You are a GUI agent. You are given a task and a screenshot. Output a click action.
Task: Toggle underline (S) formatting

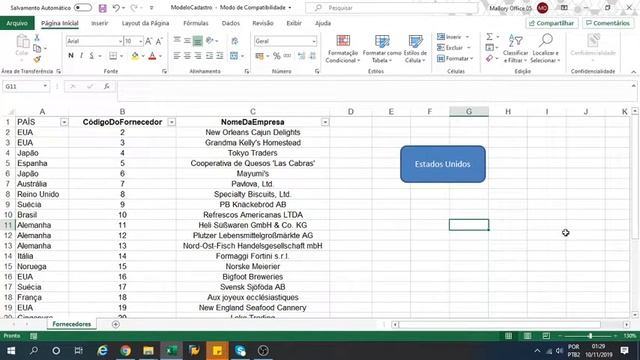91,56
